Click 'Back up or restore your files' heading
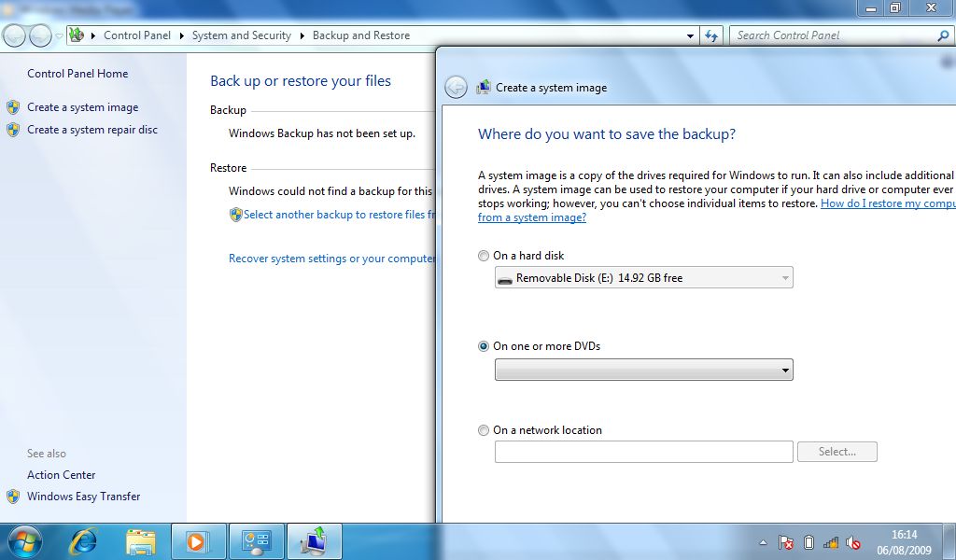This screenshot has width=956, height=560. (301, 81)
